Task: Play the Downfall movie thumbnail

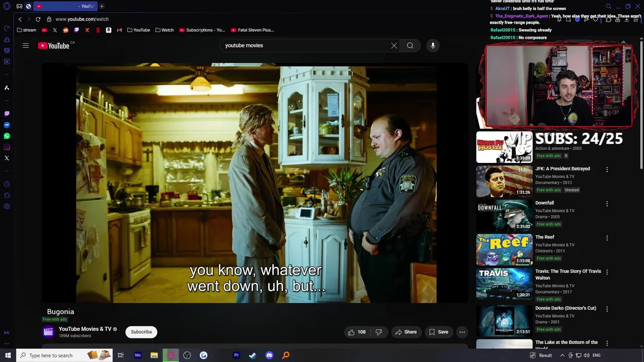Action: [x=504, y=216]
